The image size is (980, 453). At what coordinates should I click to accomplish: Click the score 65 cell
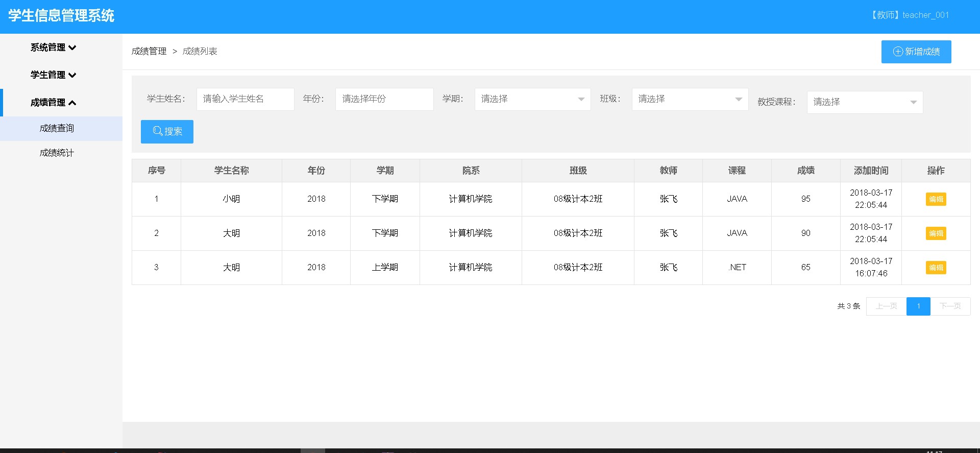click(x=805, y=268)
